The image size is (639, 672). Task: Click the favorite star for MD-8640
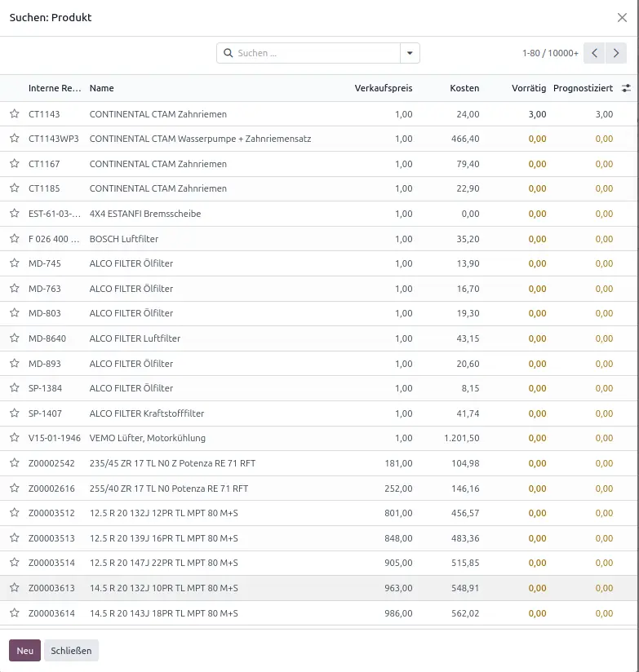(14, 338)
